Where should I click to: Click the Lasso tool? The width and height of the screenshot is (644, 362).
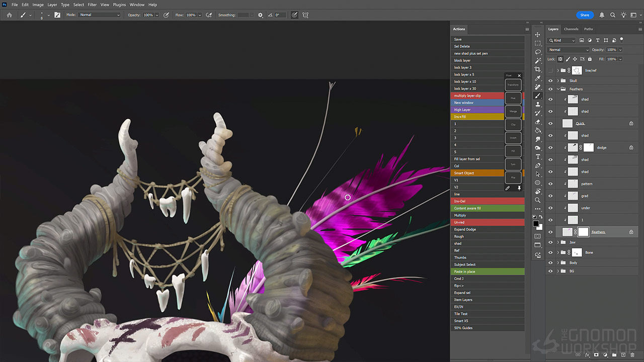coord(537,52)
